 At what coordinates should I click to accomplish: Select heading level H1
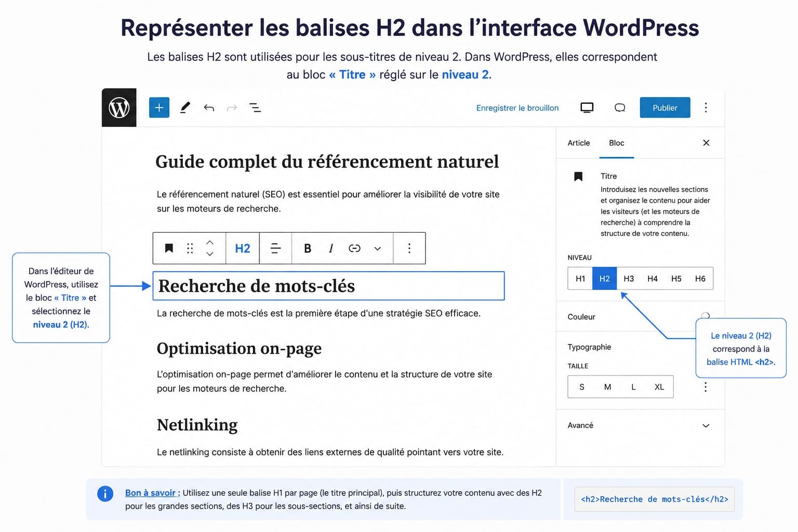pos(580,278)
